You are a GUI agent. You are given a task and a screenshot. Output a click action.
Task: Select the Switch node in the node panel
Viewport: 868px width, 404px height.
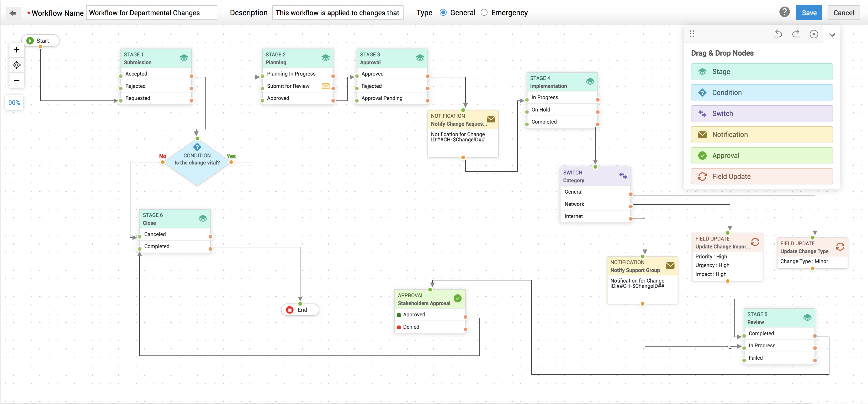click(762, 113)
